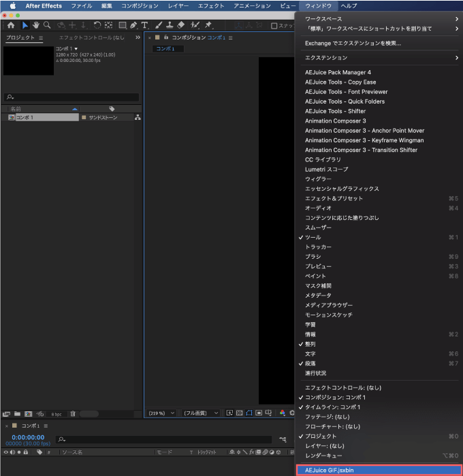Click the New Composition icon in Project panel
The image size is (463, 476).
(x=28, y=414)
